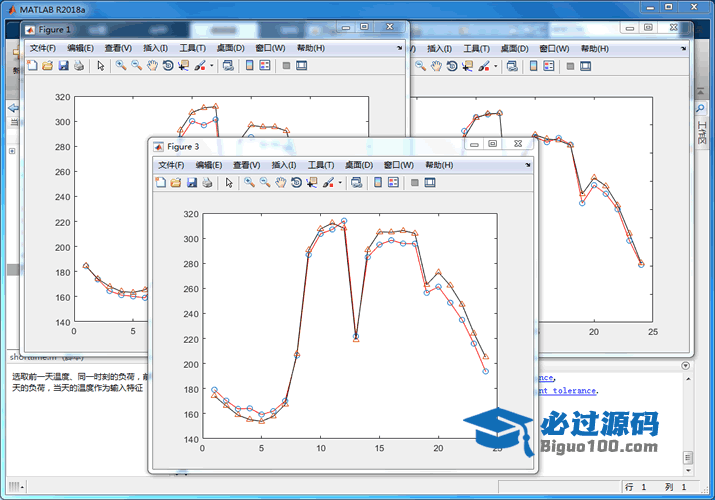Image resolution: width=715 pixels, height=500 pixels.
Task: Click Link Plot icon in Figure 3
Action: point(357,183)
